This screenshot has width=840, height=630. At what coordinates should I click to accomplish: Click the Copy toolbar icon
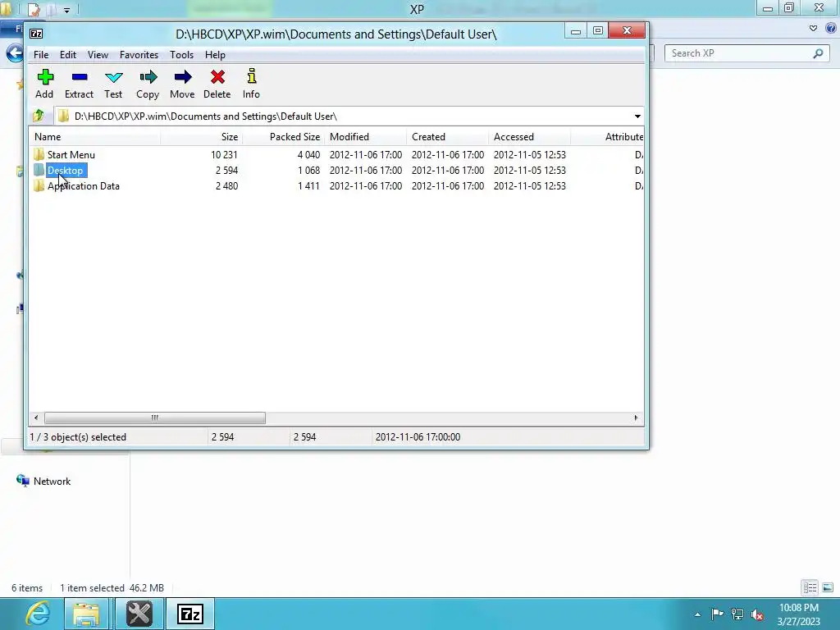tap(148, 77)
